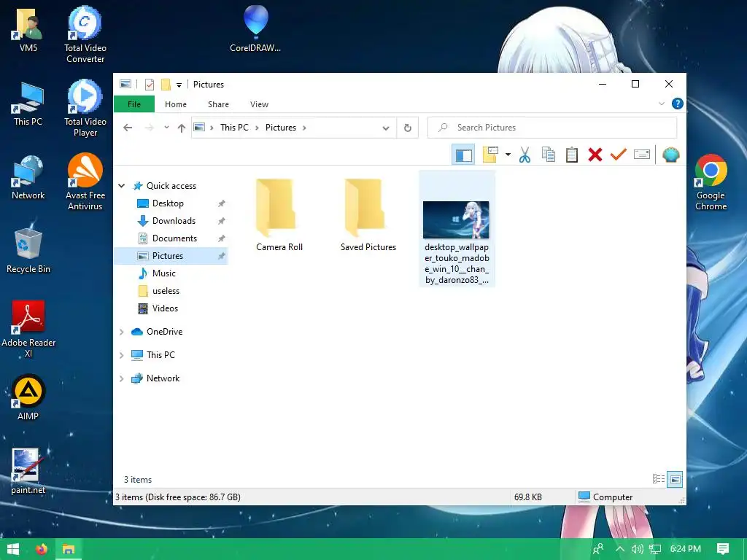Select the Total Video Player desktop icon

tap(85, 109)
